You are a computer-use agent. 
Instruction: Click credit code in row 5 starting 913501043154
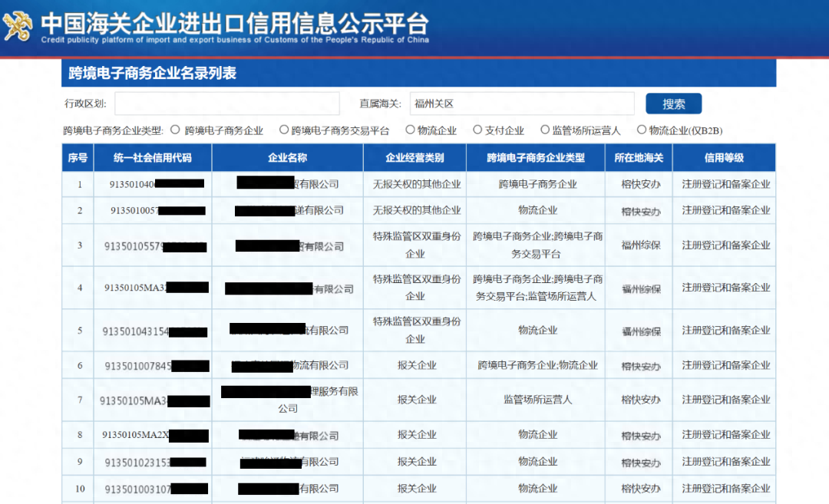155,331
